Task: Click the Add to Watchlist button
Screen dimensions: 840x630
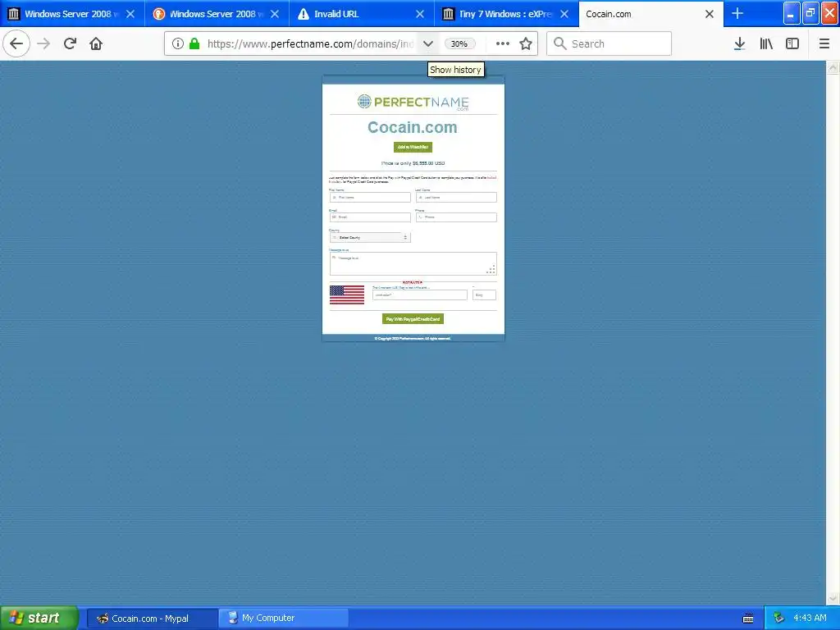Action: (413, 147)
